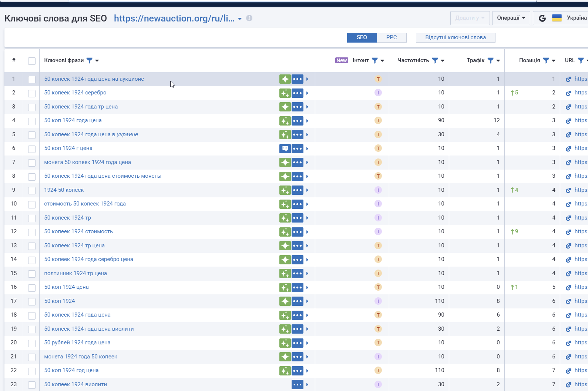This screenshot has width=588, height=391.
Task: Expand the row 9 arrow beside the three-dots button
Action: [308, 190]
